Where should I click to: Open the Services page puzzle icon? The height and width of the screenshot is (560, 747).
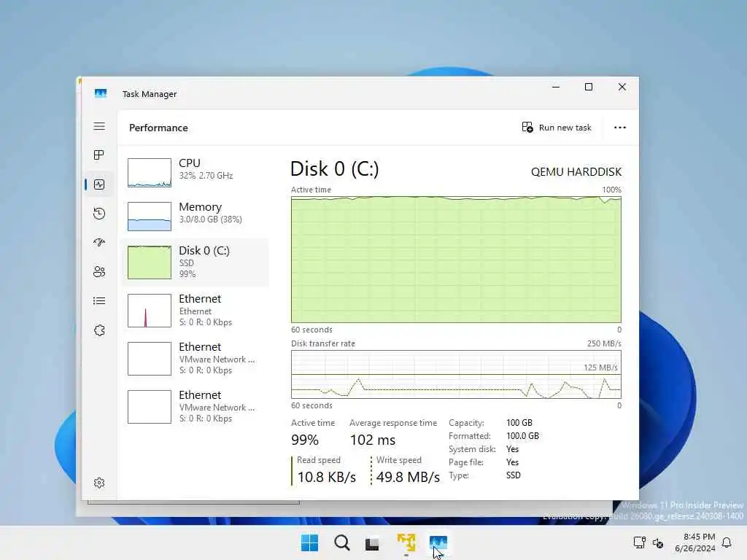[x=99, y=330]
